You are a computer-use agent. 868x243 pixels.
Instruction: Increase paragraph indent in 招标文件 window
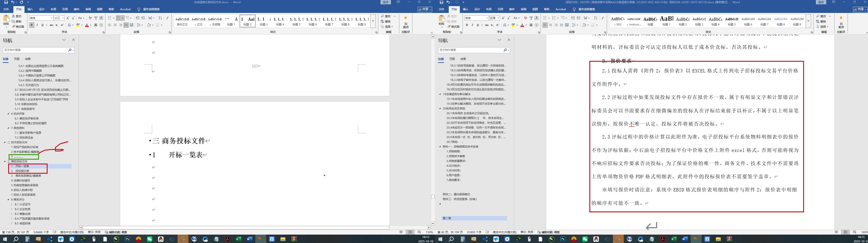coord(578,18)
